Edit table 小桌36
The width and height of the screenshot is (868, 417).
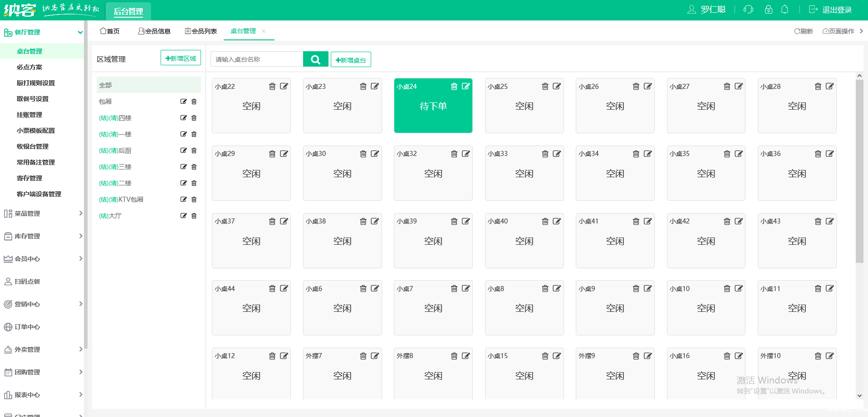(830, 154)
